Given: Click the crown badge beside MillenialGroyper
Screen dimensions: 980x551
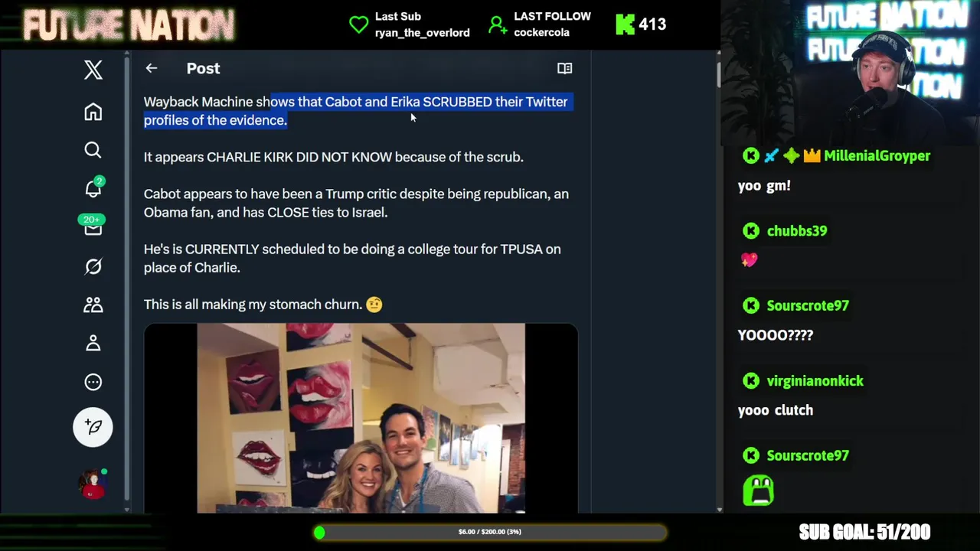Looking at the screenshot, I should (812, 156).
